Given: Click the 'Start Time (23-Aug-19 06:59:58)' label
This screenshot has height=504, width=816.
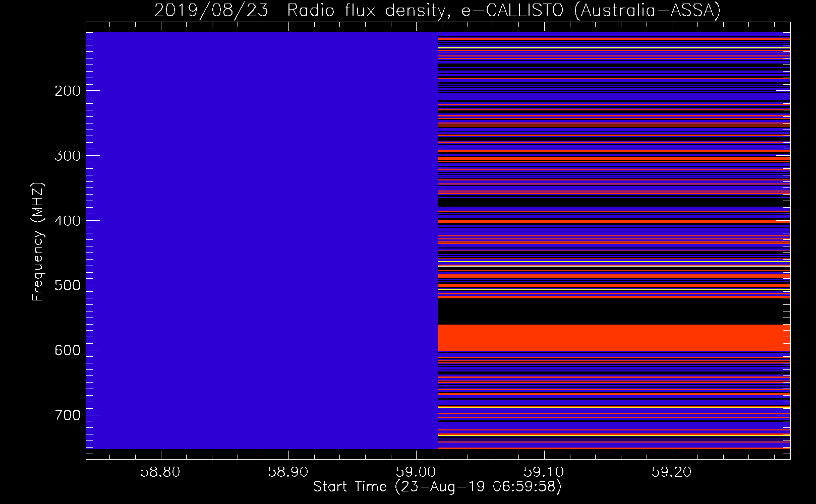Looking at the screenshot, I should (x=437, y=487).
